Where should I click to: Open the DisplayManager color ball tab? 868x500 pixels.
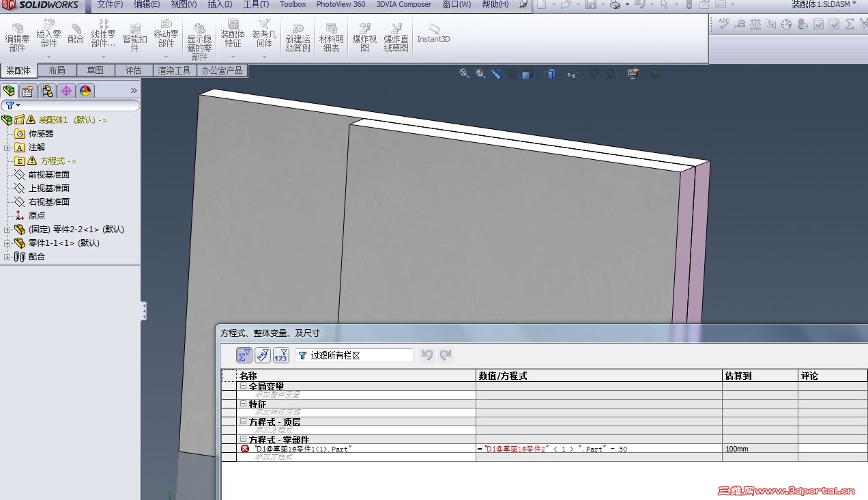[x=85, y=91]
